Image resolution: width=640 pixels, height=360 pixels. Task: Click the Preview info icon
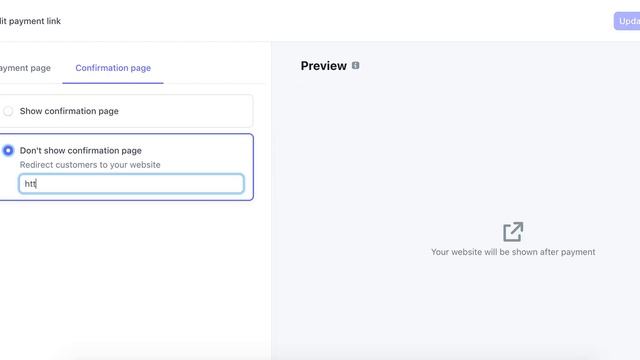[356, 65]
